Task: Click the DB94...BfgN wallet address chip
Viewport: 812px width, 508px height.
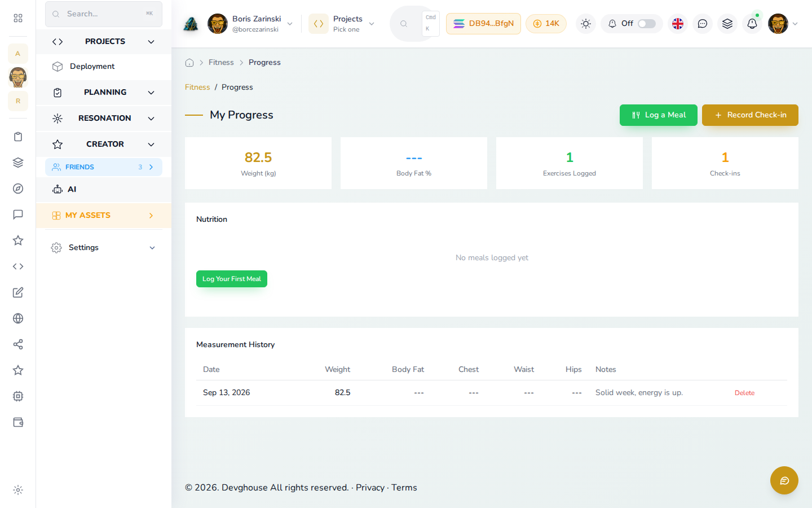Action: (x=483, y=24)
